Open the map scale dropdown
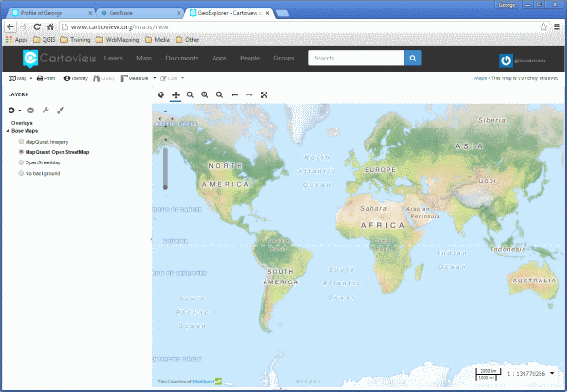The image size is (567, 392). point(552,373)
